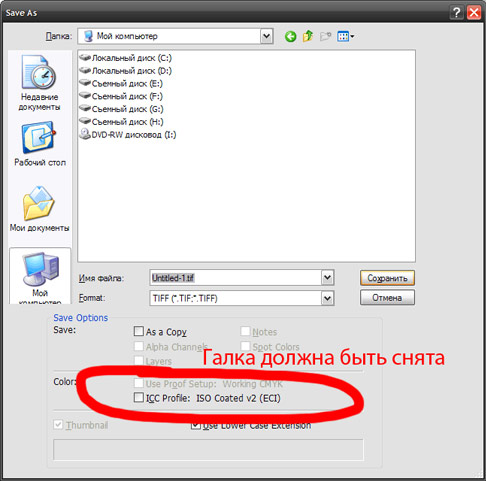The width and height of the screenshot is (486, 481).
Task: Expand the Format TIFF dropdown
Action: [327, 298]
